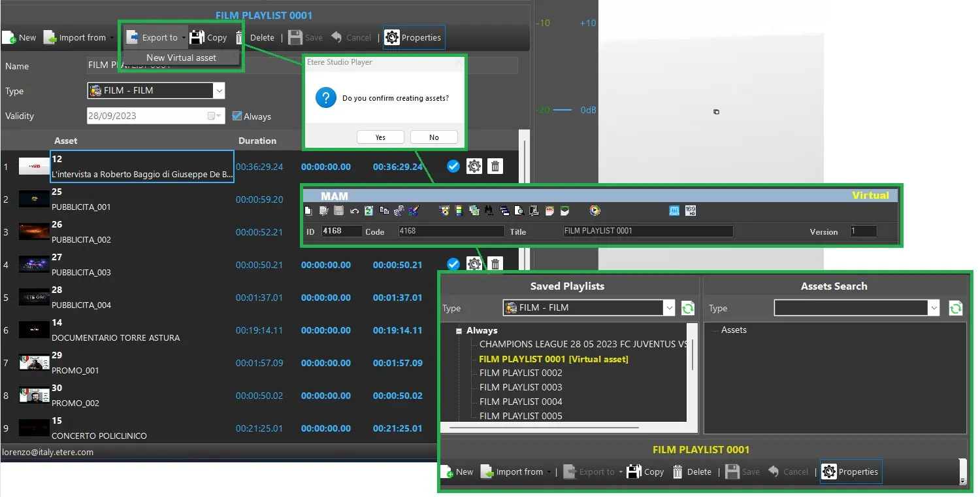Click the Export to toolbar button
The image size is (980, 497).
153,38
